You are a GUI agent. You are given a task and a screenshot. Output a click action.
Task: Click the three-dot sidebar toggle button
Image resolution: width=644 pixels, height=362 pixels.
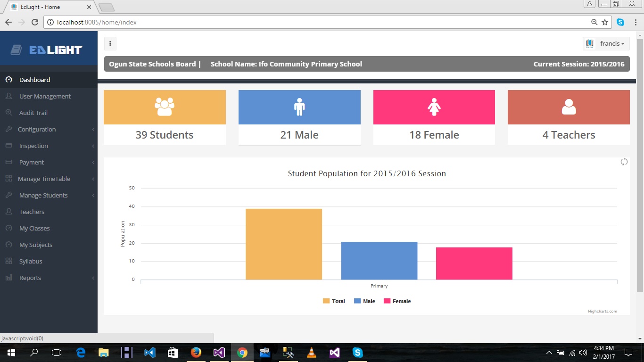[x=110, y=44]
